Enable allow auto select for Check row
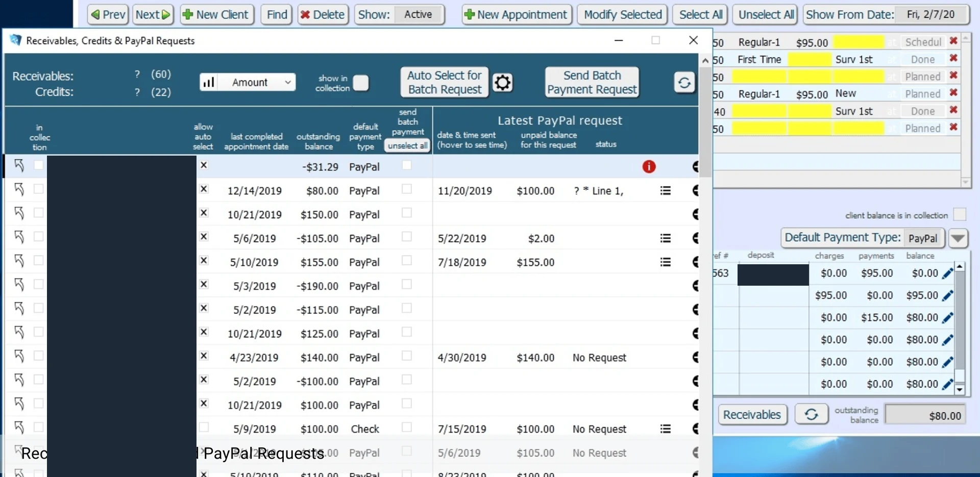Screen dimensions: 980x477 204,427
